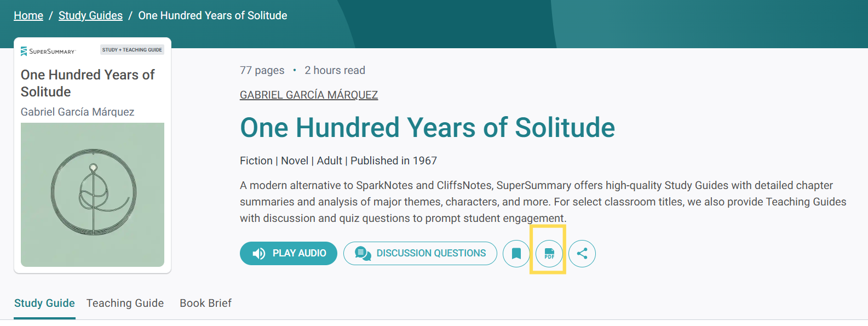Open Study Guides breadcrumb link

click(x=90, y=15)
